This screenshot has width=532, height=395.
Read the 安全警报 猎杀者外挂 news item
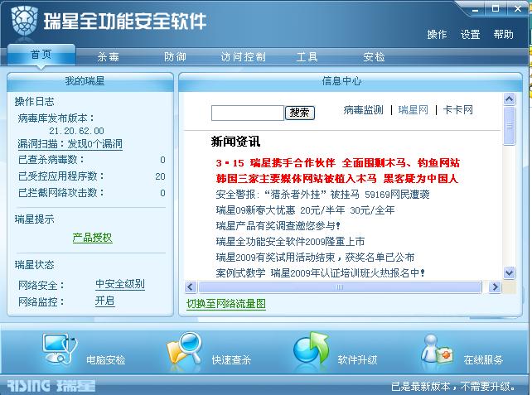322,195
